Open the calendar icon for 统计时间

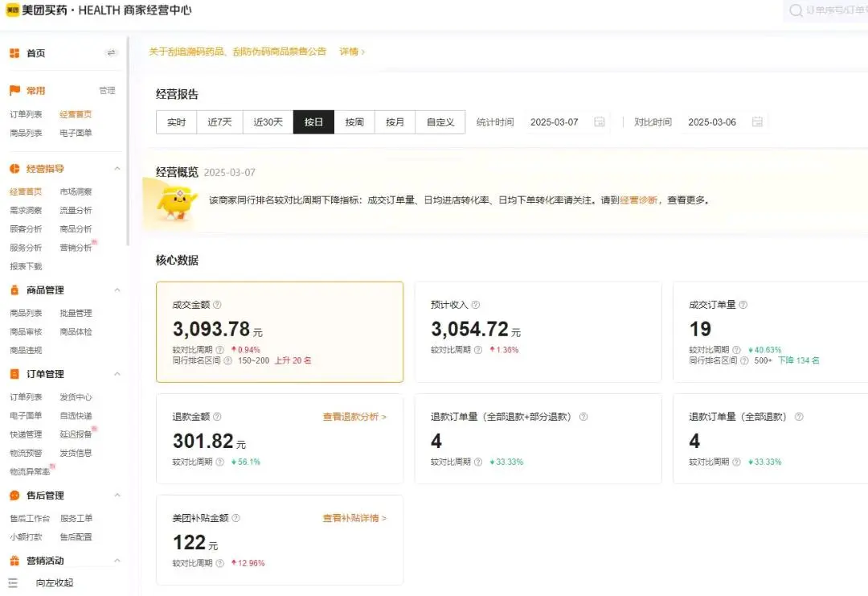pos(600,122)
